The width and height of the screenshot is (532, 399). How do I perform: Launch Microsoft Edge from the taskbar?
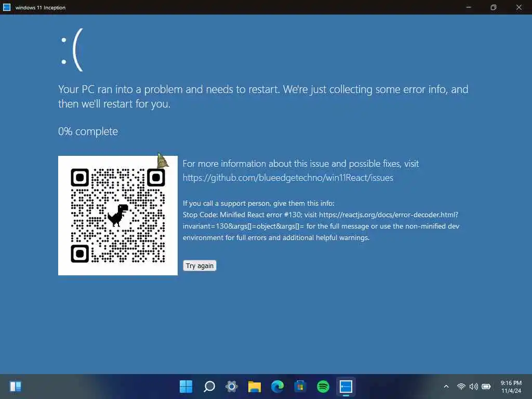coord(277,387)
